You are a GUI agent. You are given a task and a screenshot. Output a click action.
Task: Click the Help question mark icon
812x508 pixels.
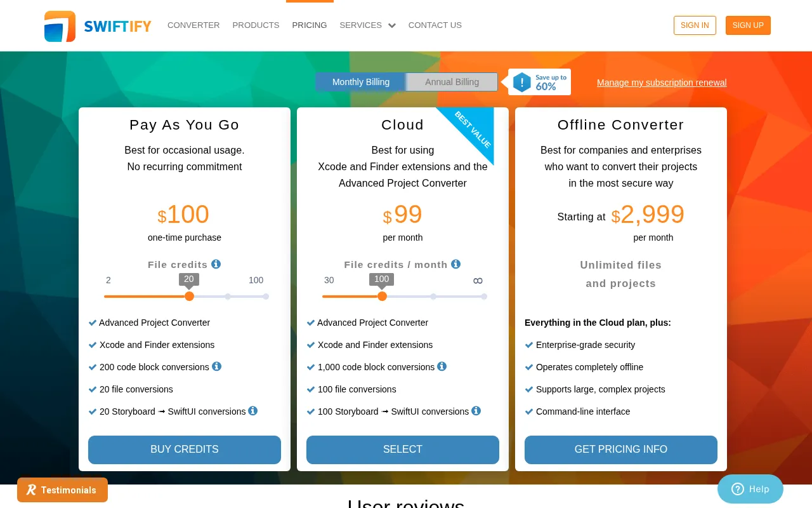738,489
